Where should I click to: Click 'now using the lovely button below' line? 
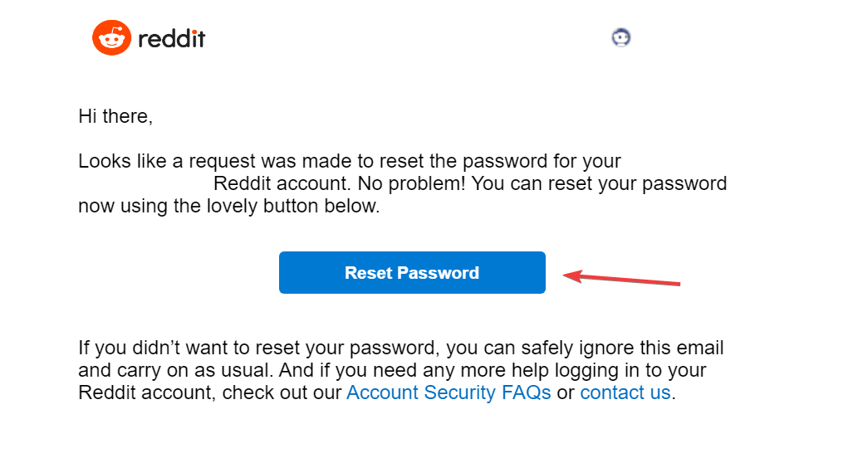click(x=228, y=206)
